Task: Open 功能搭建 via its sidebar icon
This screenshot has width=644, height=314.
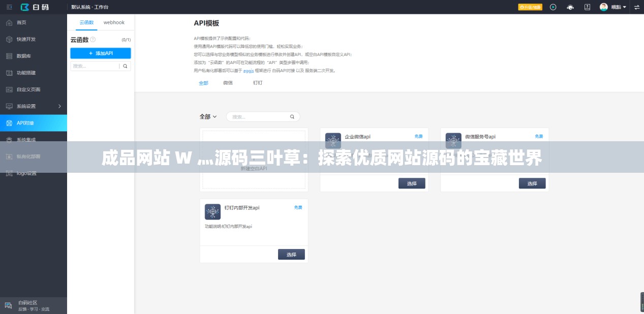Action: point(8,73)
